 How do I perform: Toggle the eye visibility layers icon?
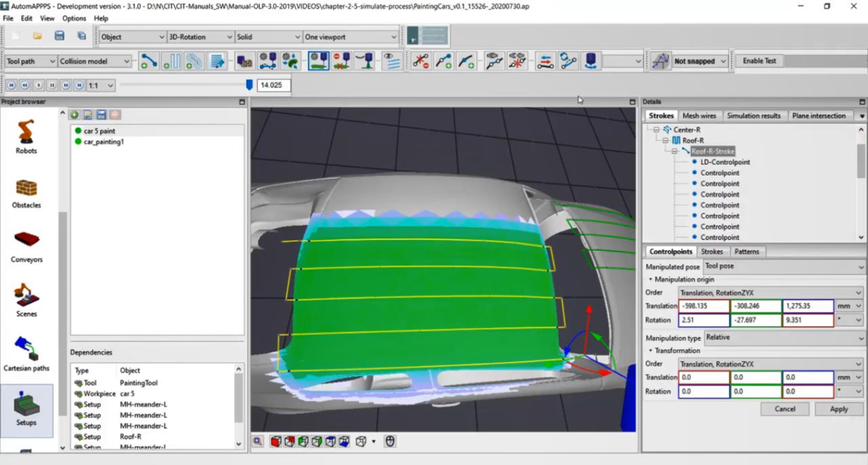391,61
